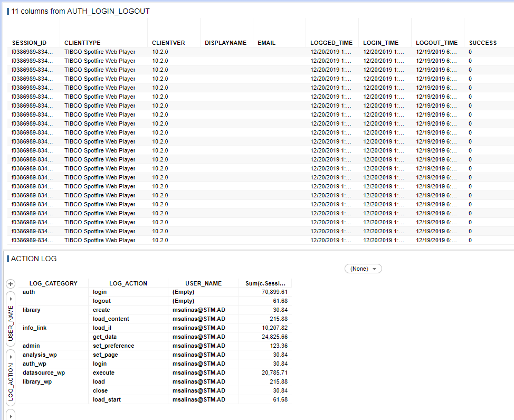
Task: Click the load_content action cell
Action: [x=111, y=319]
